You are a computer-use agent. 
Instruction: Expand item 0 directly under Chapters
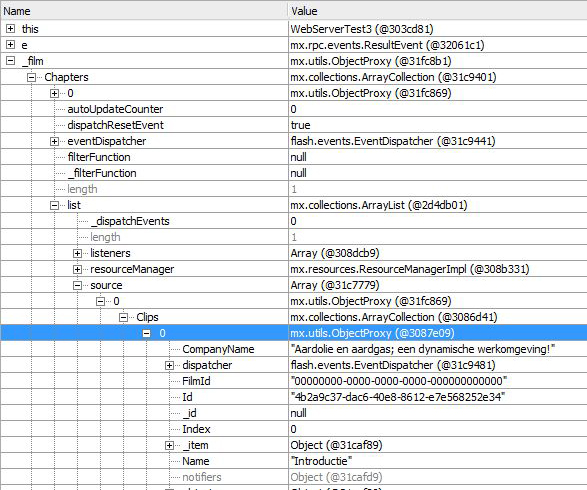54,93
